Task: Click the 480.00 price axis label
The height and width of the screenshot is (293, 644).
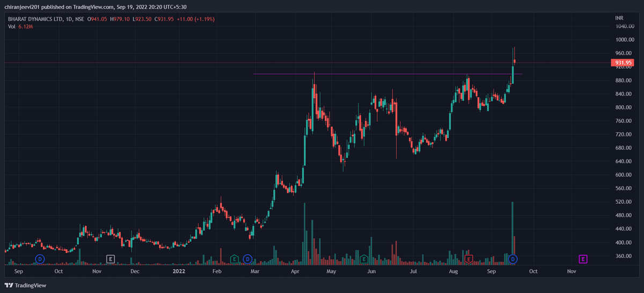Action: pyautogui.click(x=623, y=216)
